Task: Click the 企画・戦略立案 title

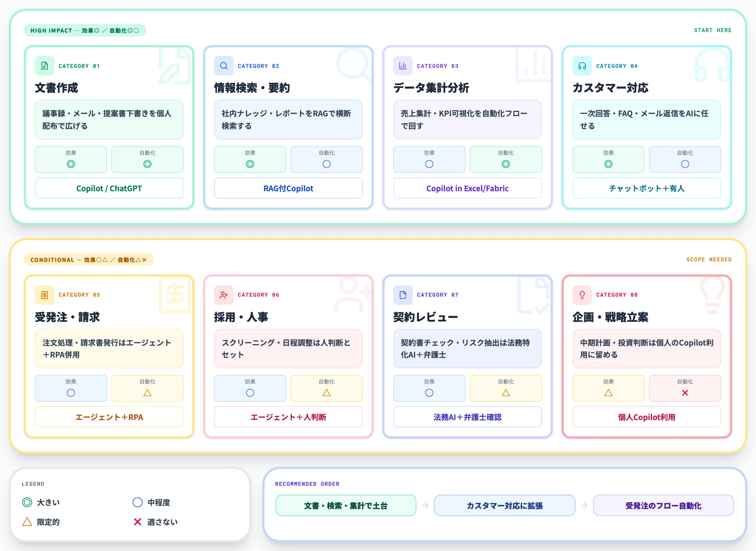Action: coord(610,317)
